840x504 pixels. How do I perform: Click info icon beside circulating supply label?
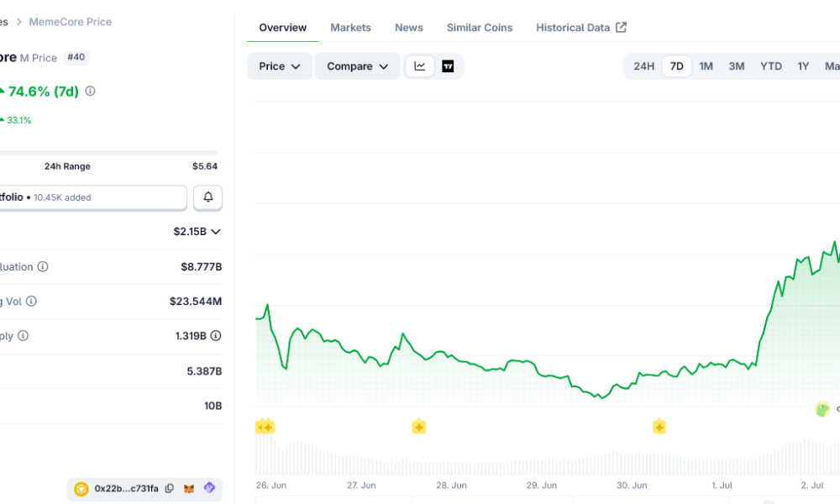pyautogui.click(x=23, y=336)
